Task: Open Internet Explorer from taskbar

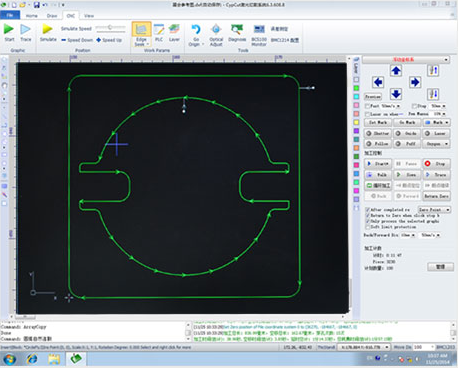Action: pos(32,359)
